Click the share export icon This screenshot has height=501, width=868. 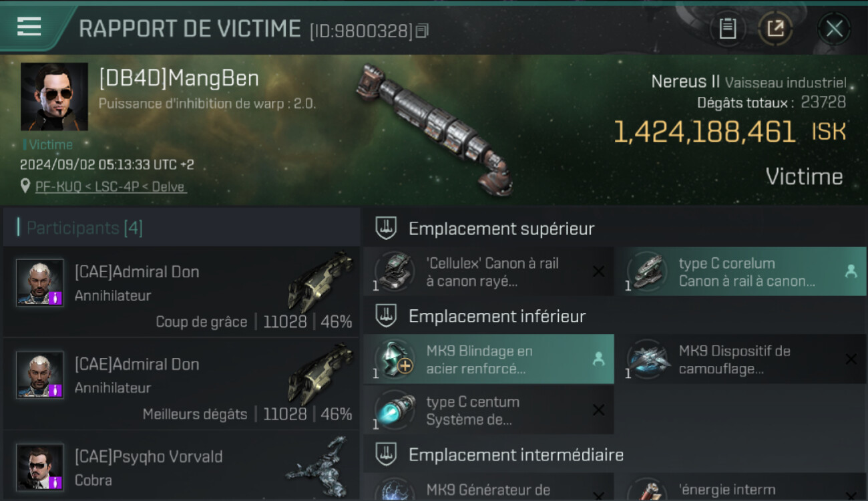pyautogui.click(x=775, y=29)
